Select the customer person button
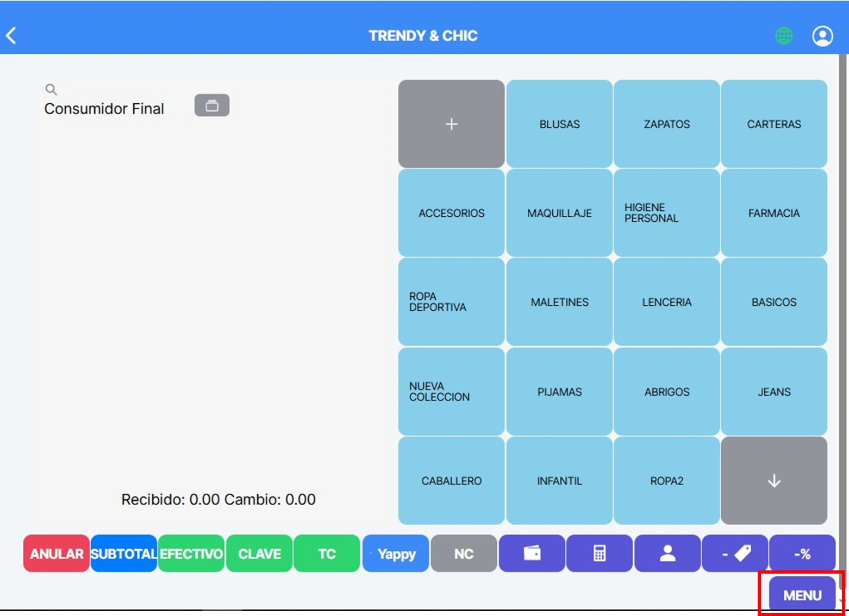Image resolution: width=849 pixels, height=616 pixels. tap(667, 554)
